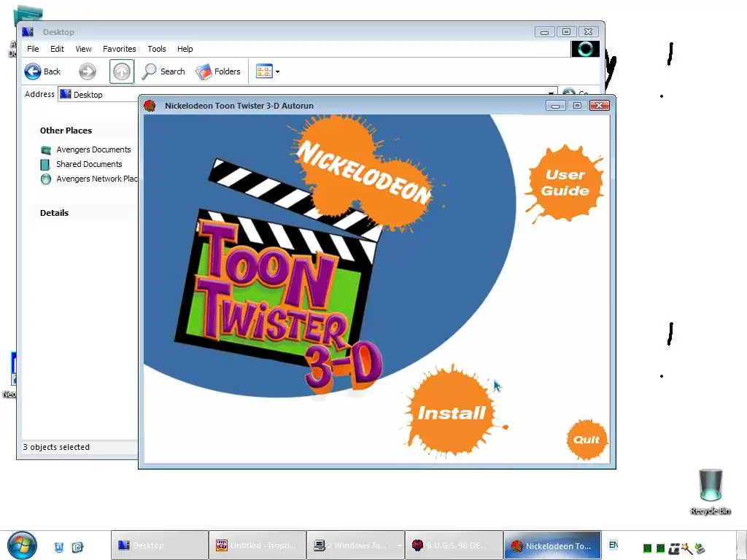
Task: Click the Avengers Network Places globe icon
Action: 46,179
